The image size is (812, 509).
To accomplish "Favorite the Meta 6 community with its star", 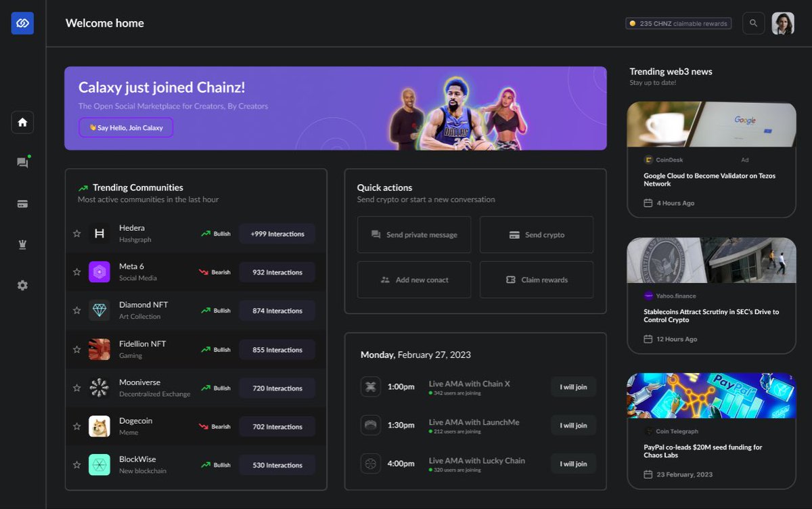I will (76, 272).
